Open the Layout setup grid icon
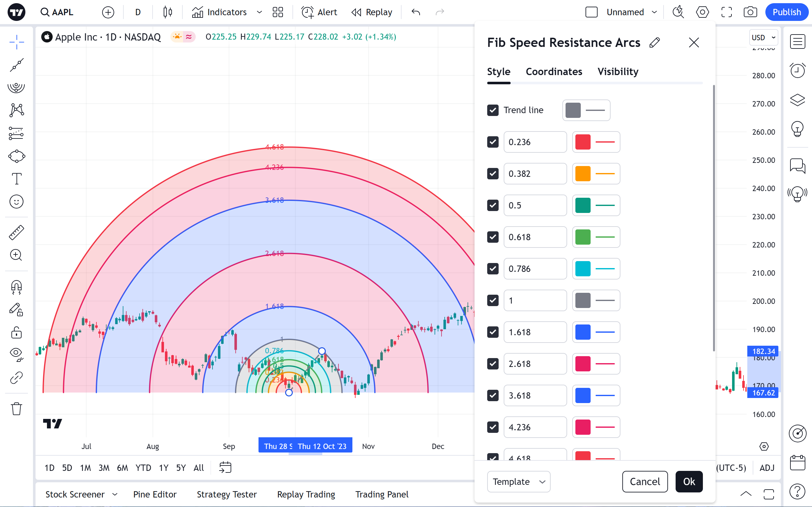 coord(278,12)
